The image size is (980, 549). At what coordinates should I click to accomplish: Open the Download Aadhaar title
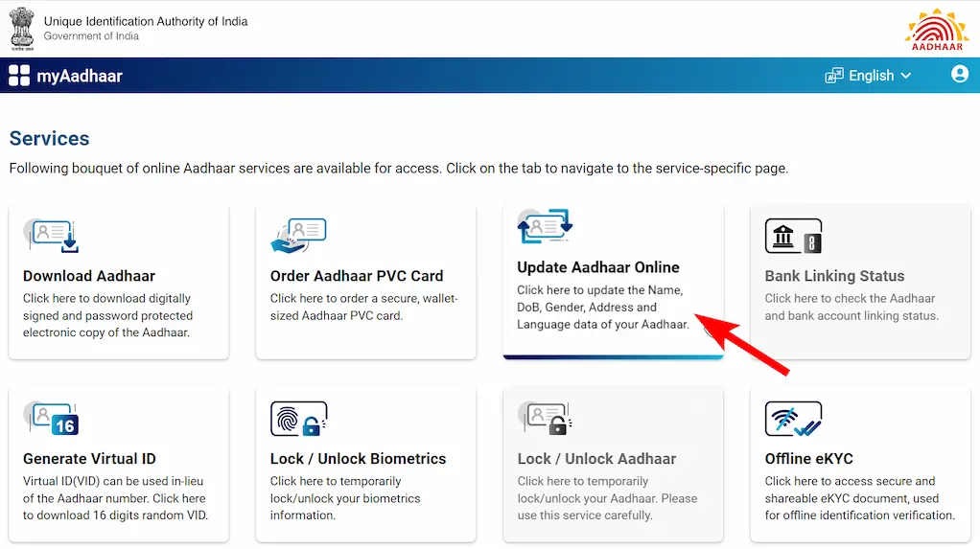click(x=89, y=276)
